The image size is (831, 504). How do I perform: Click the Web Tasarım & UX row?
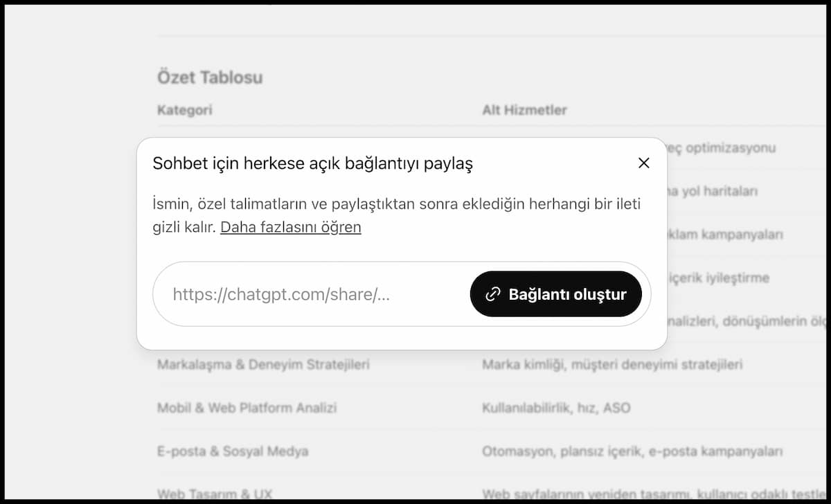click(215, 494)
